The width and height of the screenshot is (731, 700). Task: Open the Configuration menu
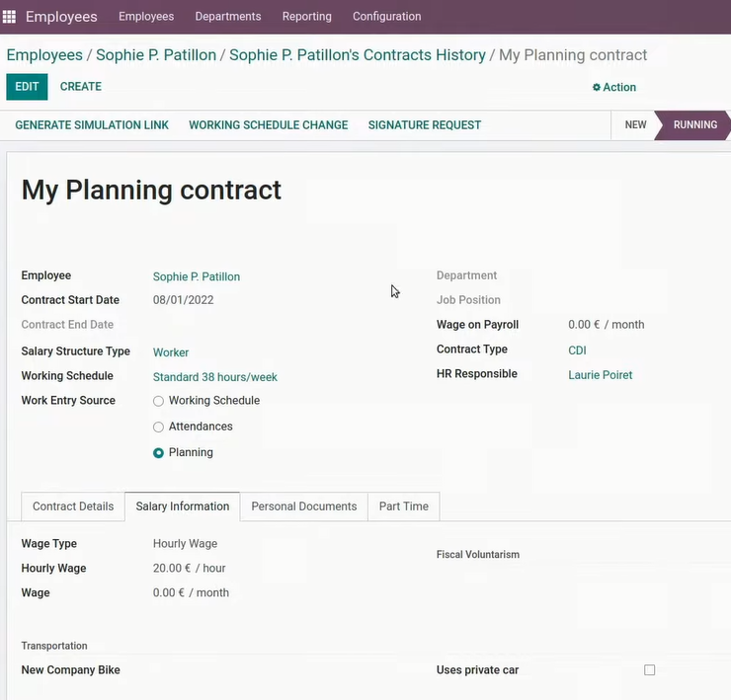click(x=386, y=17)
